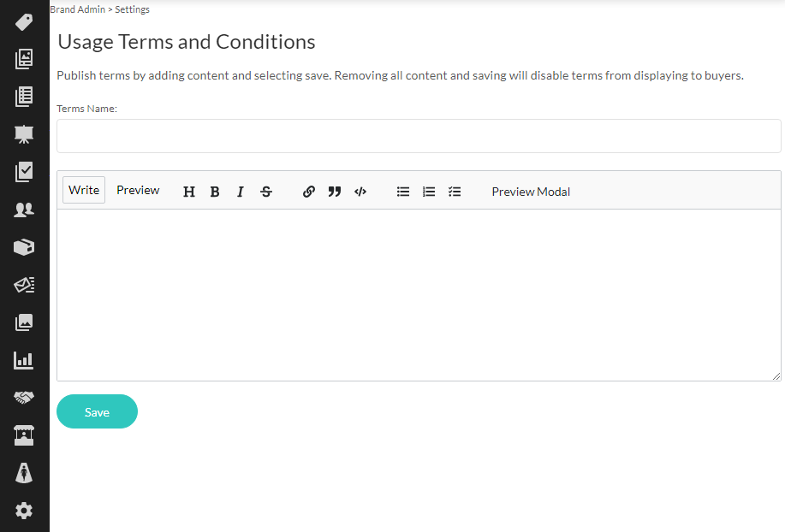Open the Preview Modal
The height and width of the screenshot is (532, 785).
tap(531, 192)
